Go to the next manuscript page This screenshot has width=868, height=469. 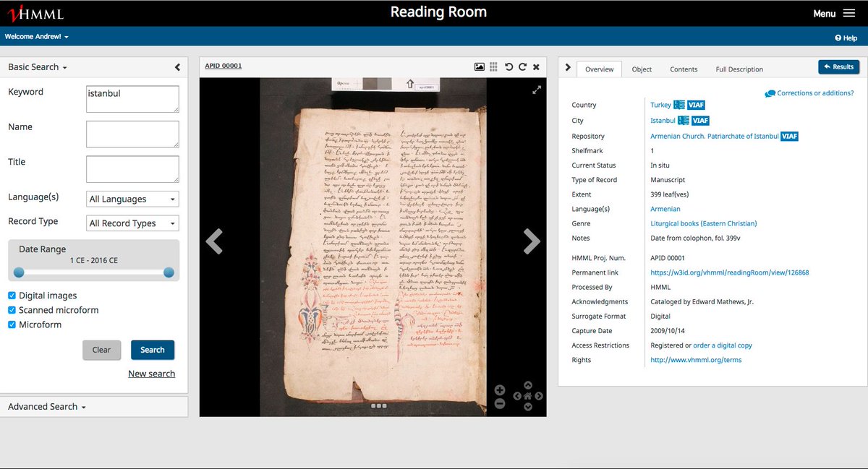(x=532, y=241)
